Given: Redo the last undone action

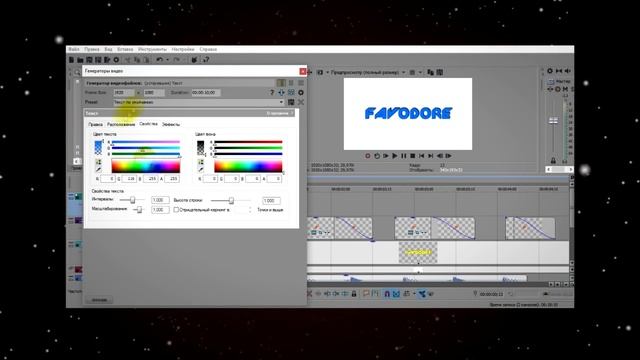Looking at the screenshot, I should point(176,60).
